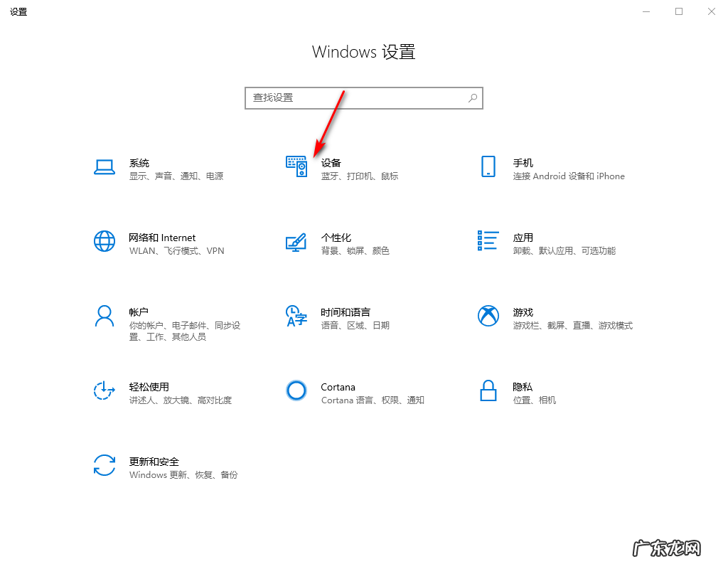This screenshot has height=569, width=728.
Task: Open Cortana settings via the circle icon
Action: coord(296,391)
